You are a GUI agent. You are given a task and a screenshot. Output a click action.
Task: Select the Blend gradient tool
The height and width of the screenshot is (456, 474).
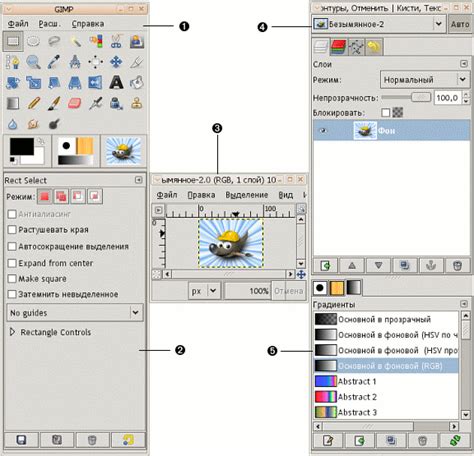tap(13, 103)
